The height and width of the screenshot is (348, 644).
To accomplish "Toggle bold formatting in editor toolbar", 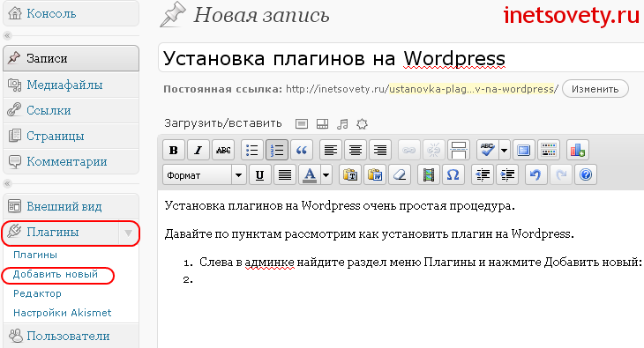I will click(174, 150).
